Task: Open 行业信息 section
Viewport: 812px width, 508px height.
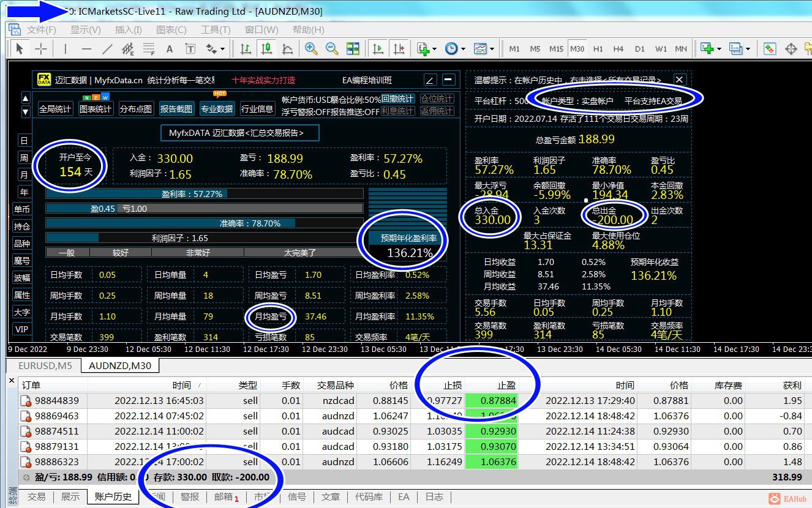Action: tap(257, 109)
